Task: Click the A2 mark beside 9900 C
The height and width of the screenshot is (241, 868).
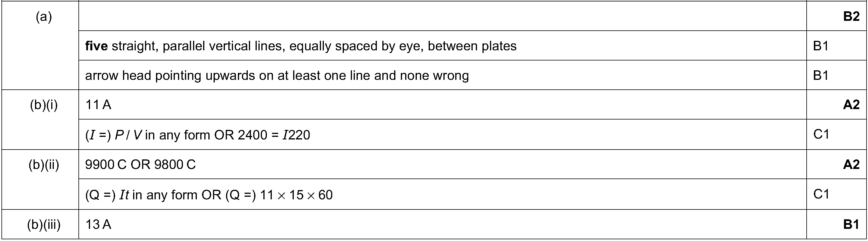Action: [x=851, y=164]
